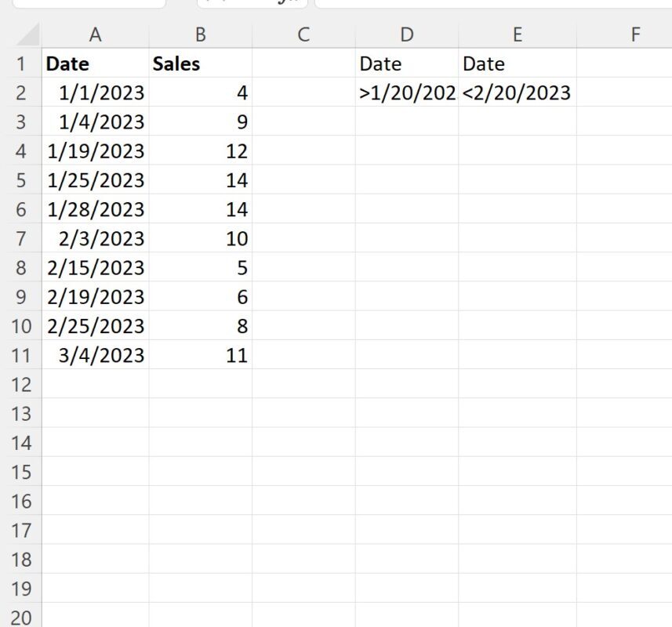Screen dimensions: 672x627
Task: Click row 20 header
Action: tap(20, 617)
